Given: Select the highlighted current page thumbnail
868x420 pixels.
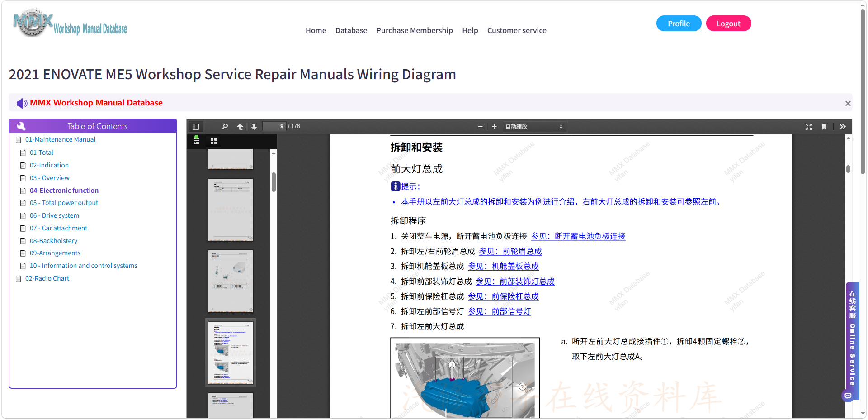Looking at the screenshot, I should pyautogui.click(x=231, y=353).
